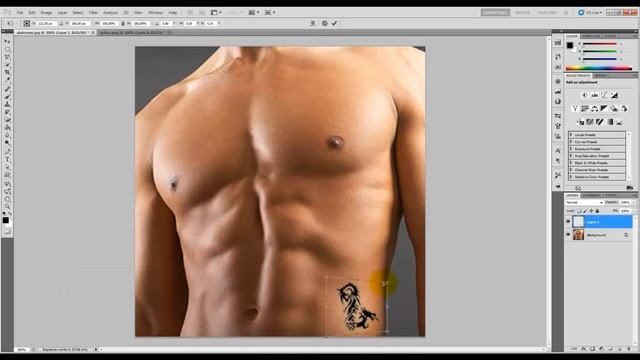
Task: Switch between free transform and warp
Action: 313,23
